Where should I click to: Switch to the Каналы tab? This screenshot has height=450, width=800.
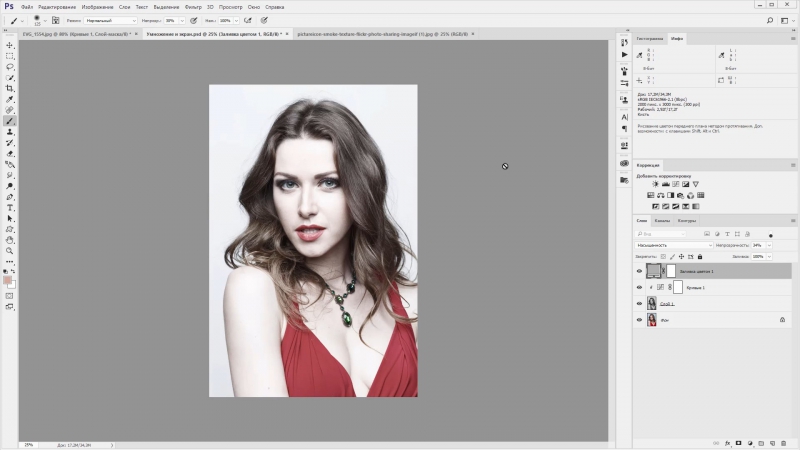coord(663,221)
